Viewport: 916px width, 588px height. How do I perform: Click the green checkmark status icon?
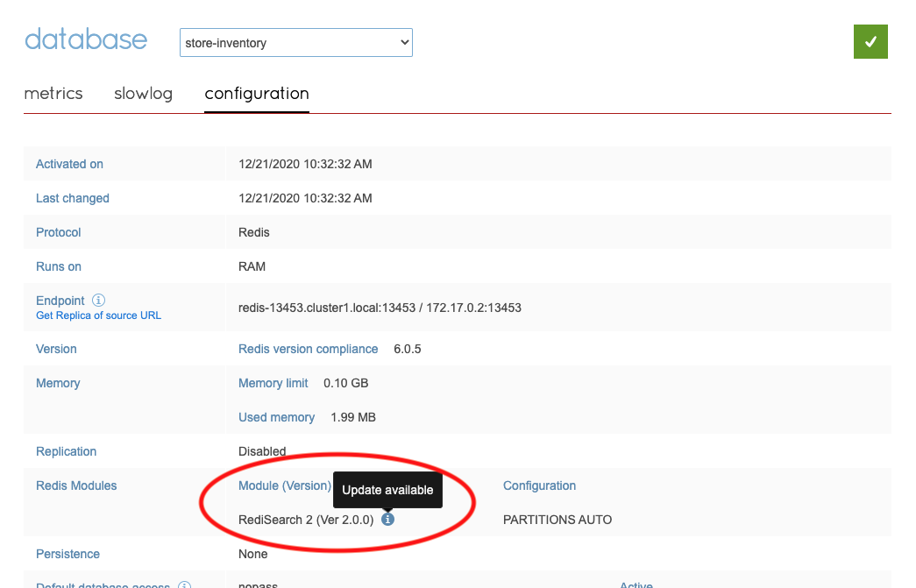(870, 42)
